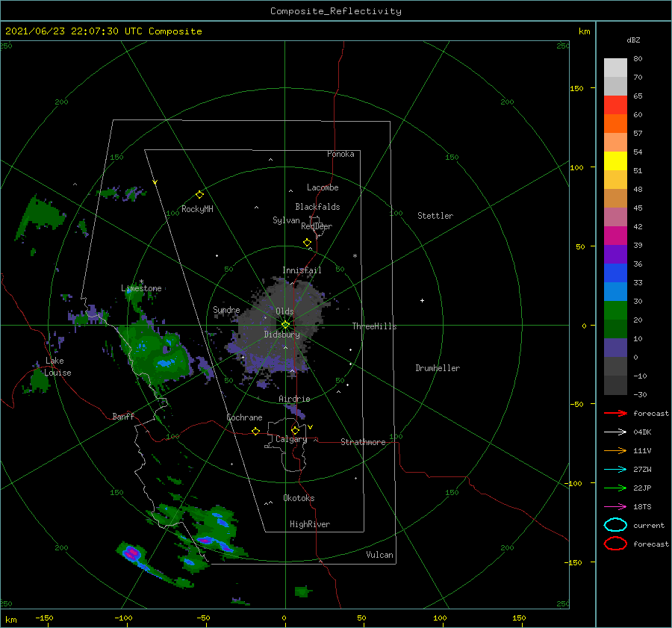Click the dBZ legend heading

click(633, 40)
